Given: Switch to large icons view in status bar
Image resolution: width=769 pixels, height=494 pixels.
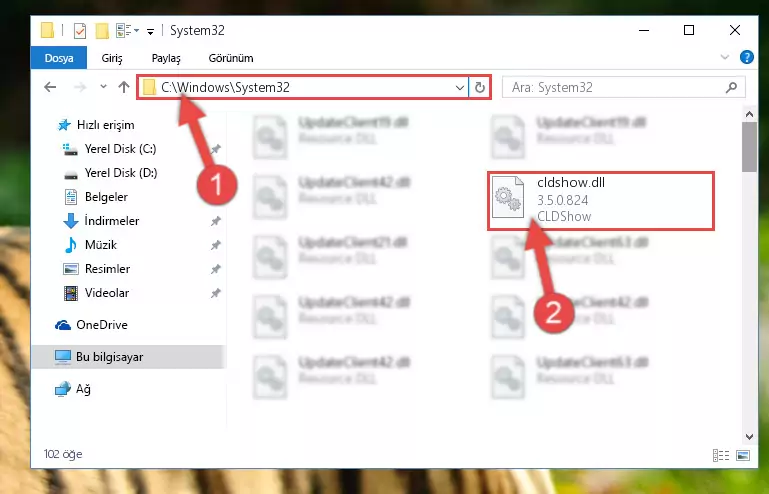Looking at the screenshot, I should (x=743, y=455).
